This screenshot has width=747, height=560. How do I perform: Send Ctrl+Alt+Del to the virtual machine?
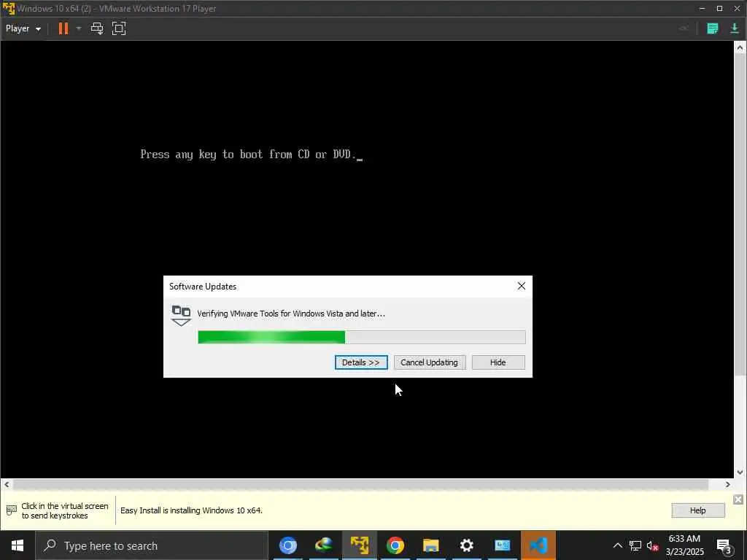pos(97,28)
